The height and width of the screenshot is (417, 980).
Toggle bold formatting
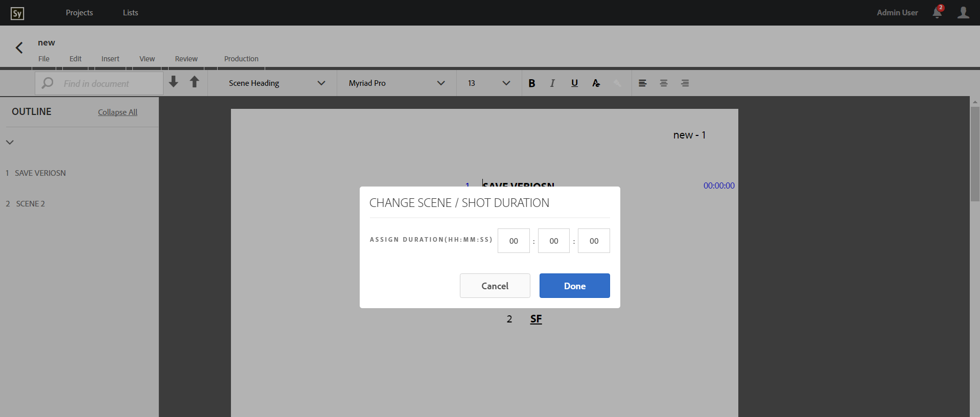click(x=532, y=83)
